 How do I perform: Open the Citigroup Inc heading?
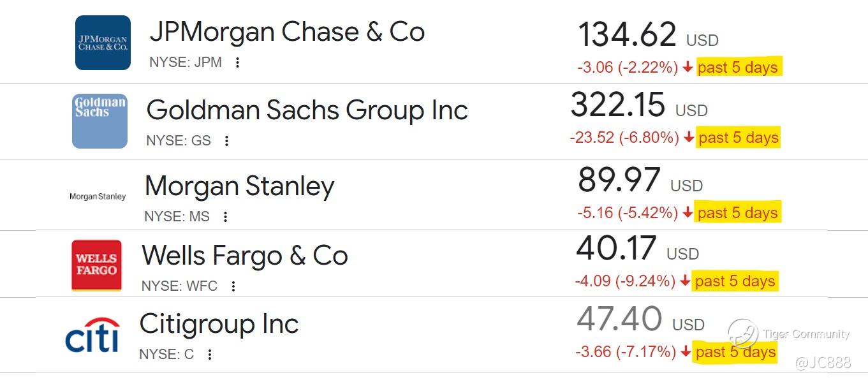click(x=219, y=324)
